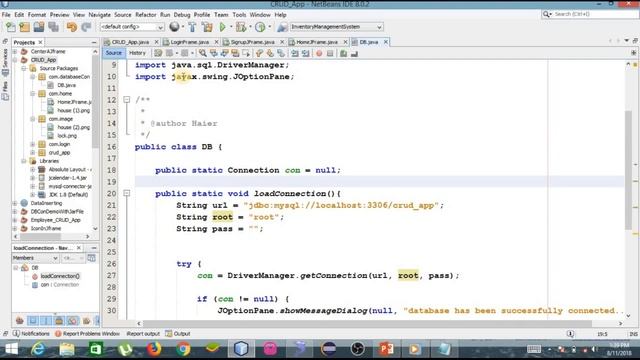The width and height of the screenshot is (640, 360).
Task: Click the Previous Bookmark icon
Action: [259, 53]
